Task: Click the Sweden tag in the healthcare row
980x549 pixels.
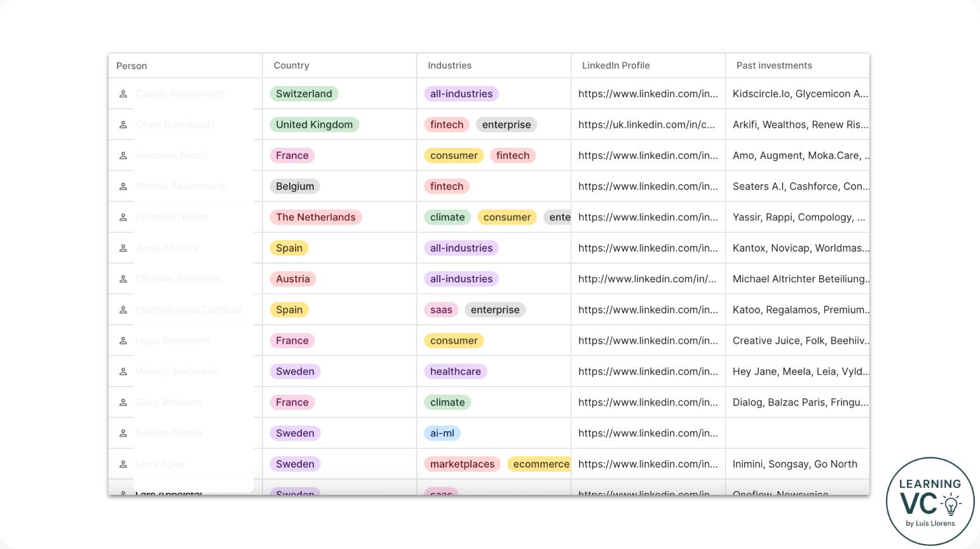Action: [x=295, y=372]
